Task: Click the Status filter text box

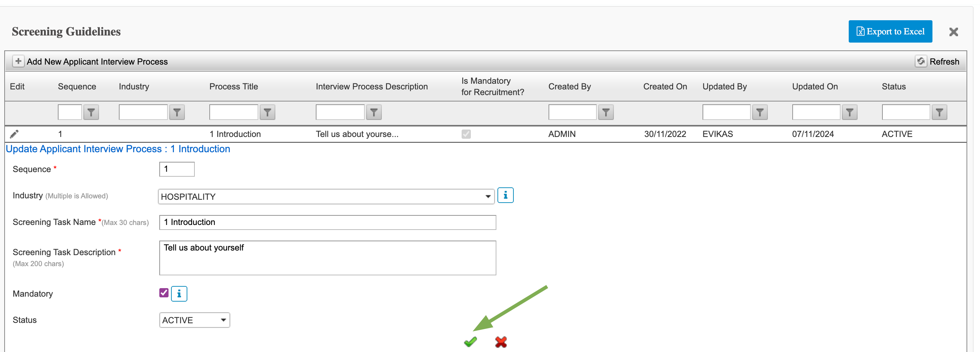Action: (x=906, y=112)
